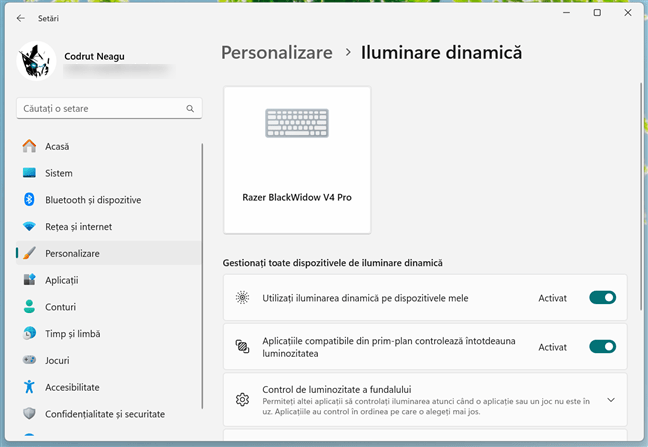The width and height of the screenshot is (648, 447).
Task: Toggle foreground apps control lighting switch
Action: point(602,347)
